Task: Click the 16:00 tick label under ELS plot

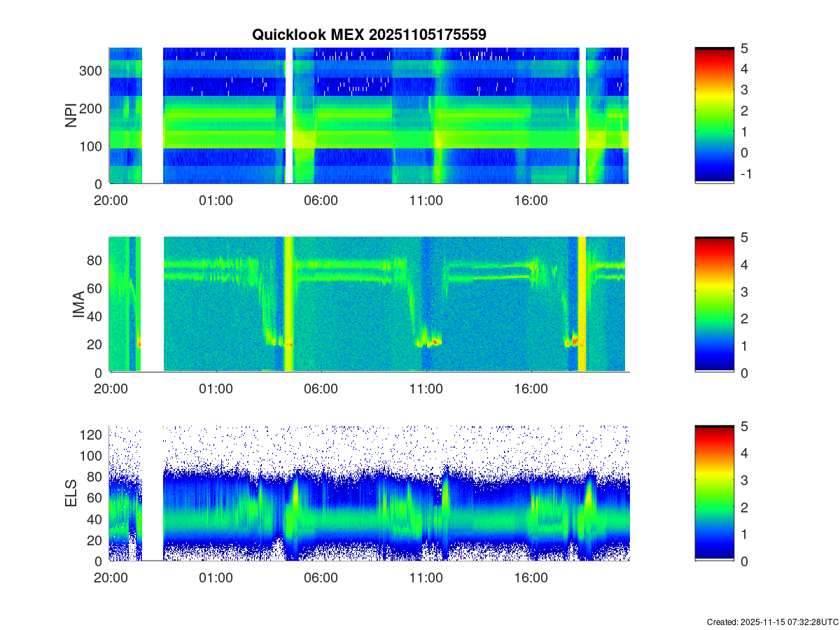Action: pos(531,578)
